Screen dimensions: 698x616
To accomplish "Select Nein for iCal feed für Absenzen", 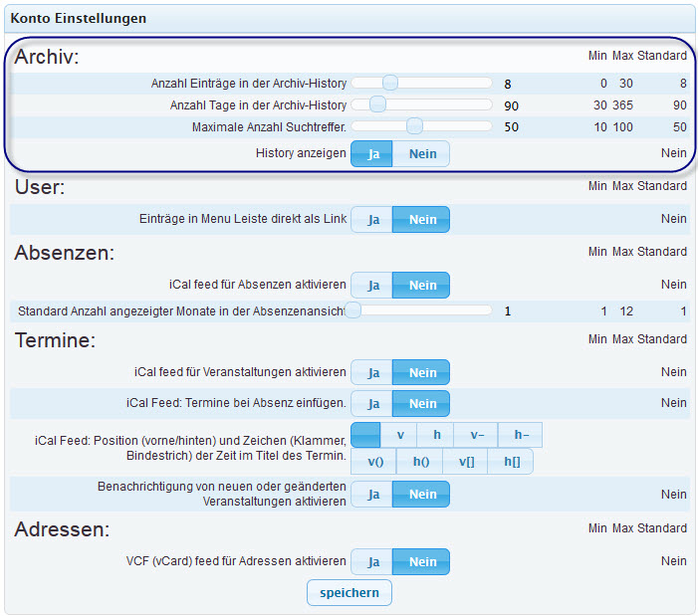I will pyautogui.click(x=422, y=285).
